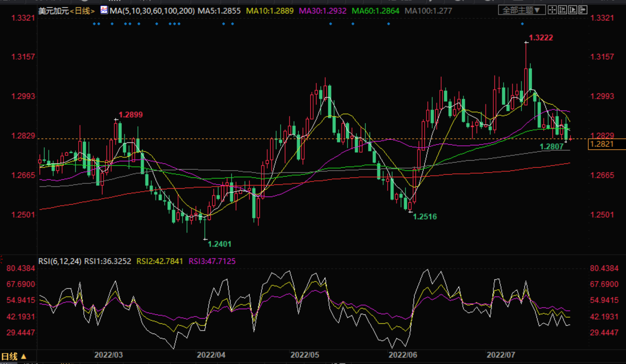This screenshot has width=626, height=364.
Task: Click the 1.3222 high price marker
Action: click(x=541, y=38)
